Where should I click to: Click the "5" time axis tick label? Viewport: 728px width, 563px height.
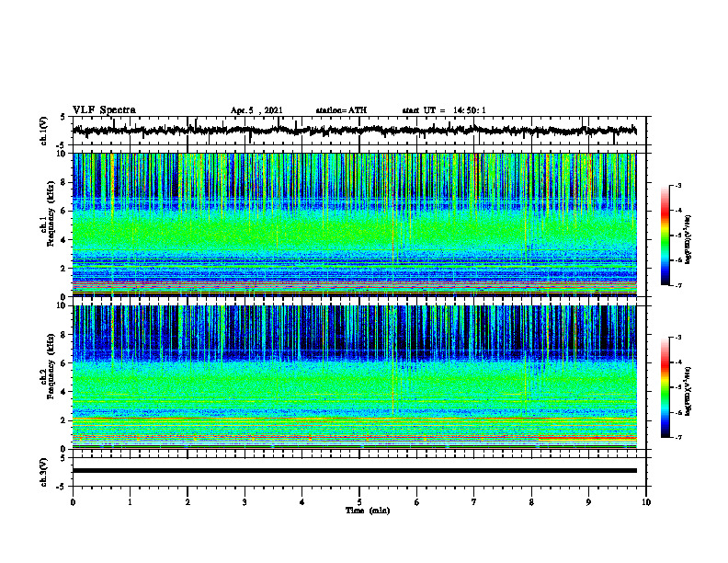pyautogui.click(x=359, y=502)
